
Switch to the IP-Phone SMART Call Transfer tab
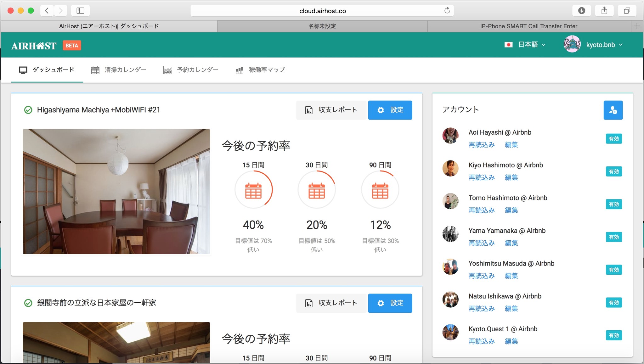[529, 26]
